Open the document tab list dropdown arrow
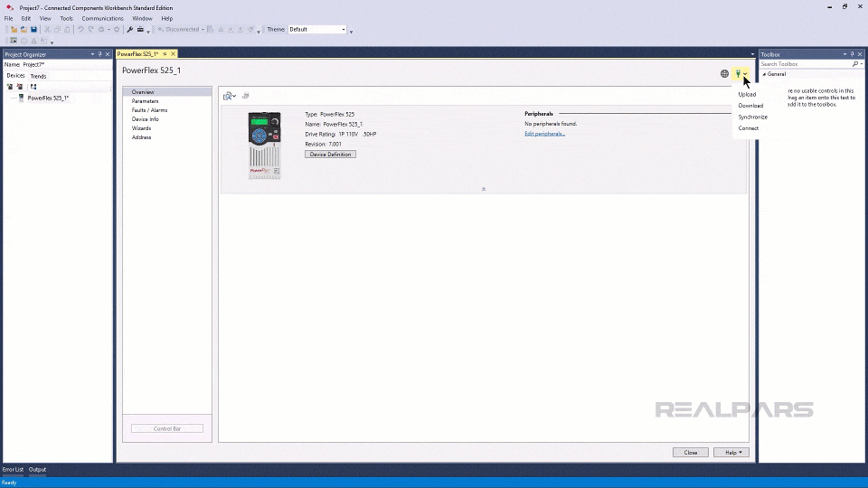This screenshot has width=868, height=488. click(x=752, y=54)
